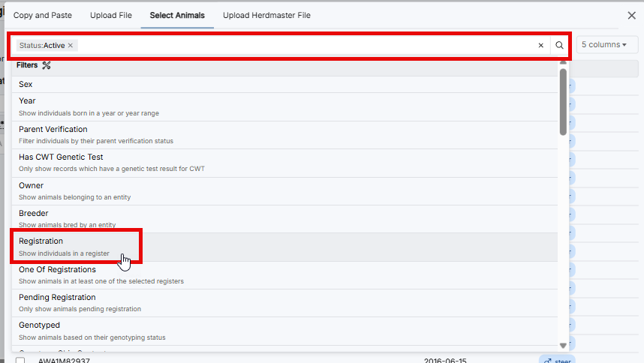Click the Filters tools icon
Viewport: 644px width, 363px height.
pos(47,65)
